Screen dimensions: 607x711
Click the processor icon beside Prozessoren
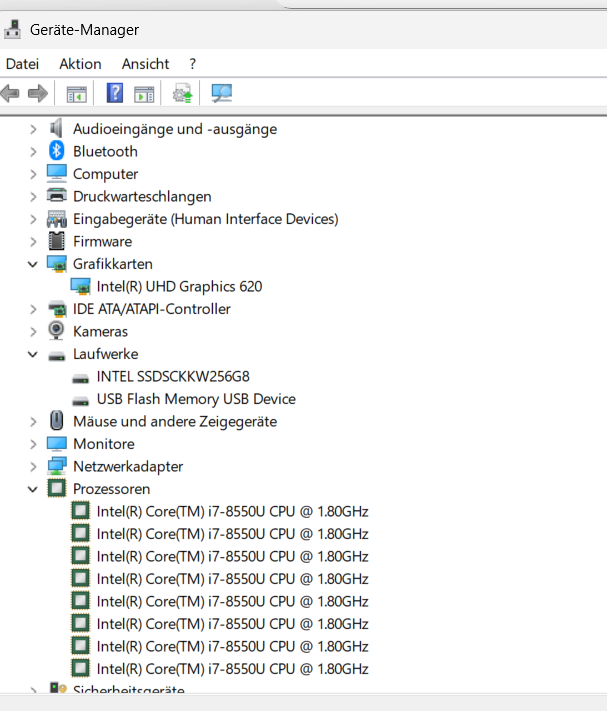click(x=57, y=488)
